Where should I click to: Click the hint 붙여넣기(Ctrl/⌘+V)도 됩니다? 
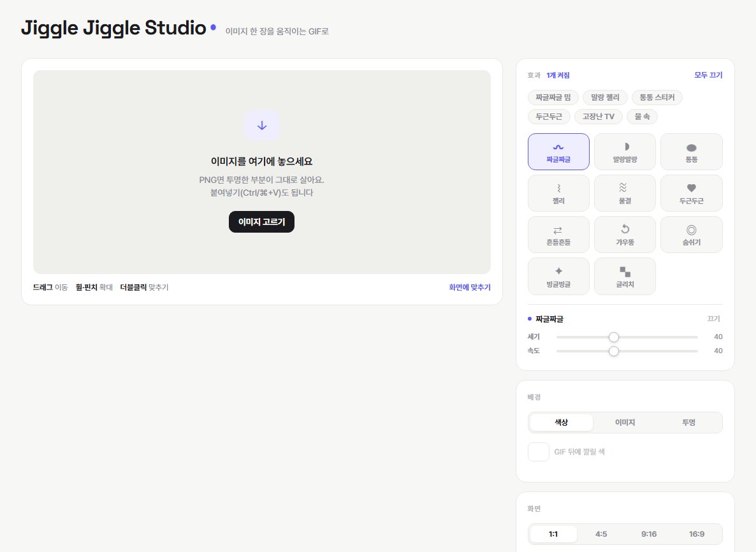click(x=262, y=192)
